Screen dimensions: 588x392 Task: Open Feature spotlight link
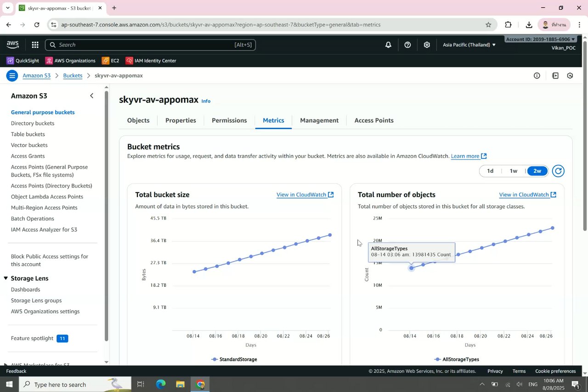tap(32, 338)
